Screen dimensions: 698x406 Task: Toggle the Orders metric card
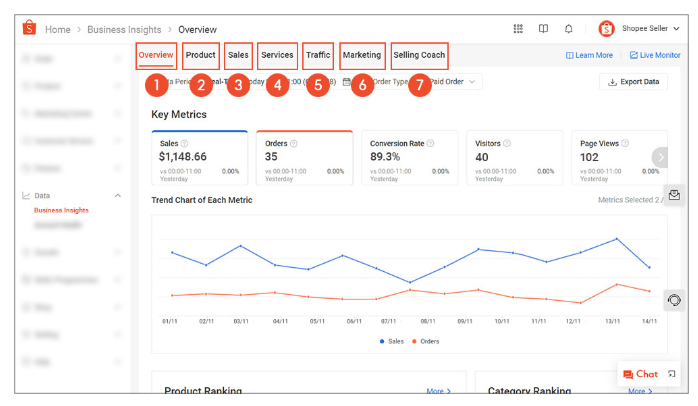click(304, 158)
